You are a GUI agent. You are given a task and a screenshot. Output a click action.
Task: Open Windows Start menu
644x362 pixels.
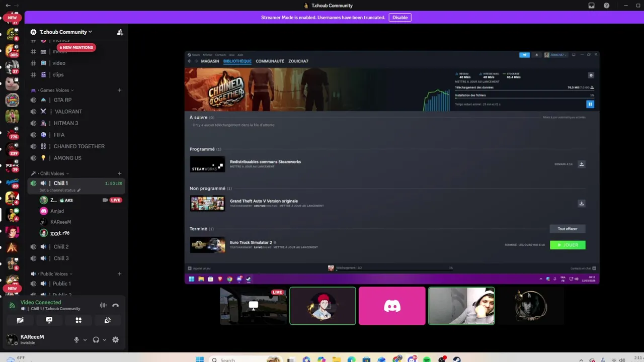click(200, 359)
